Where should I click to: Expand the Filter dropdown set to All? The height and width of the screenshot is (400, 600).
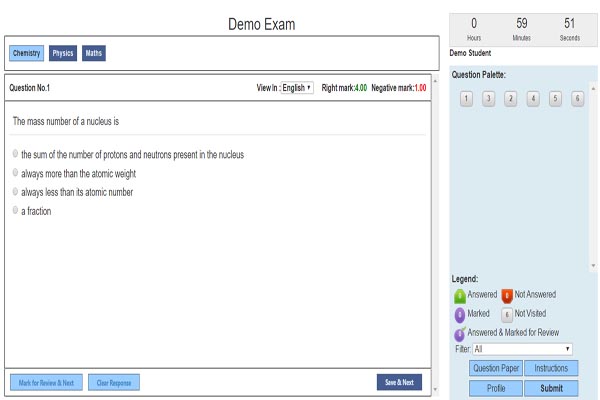tap(522, 349)
